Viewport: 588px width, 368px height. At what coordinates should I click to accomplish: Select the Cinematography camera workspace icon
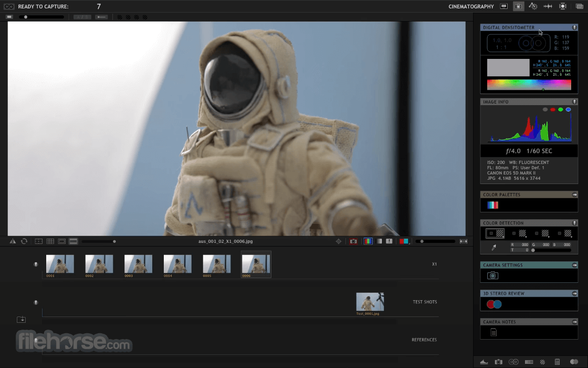click(x=519, y=6)
